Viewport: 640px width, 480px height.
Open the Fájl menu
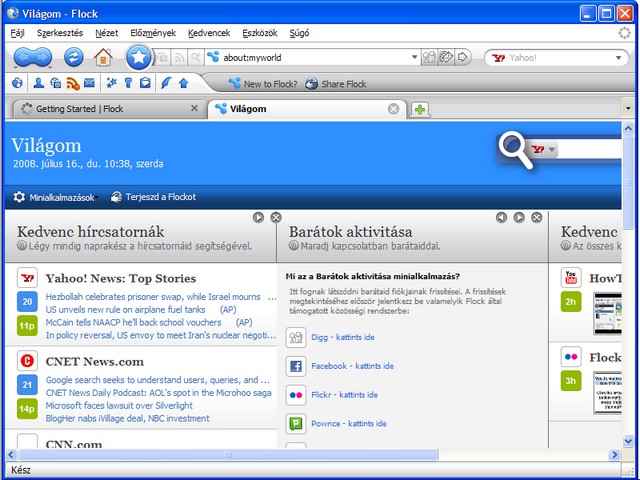[x=18, y=33]
